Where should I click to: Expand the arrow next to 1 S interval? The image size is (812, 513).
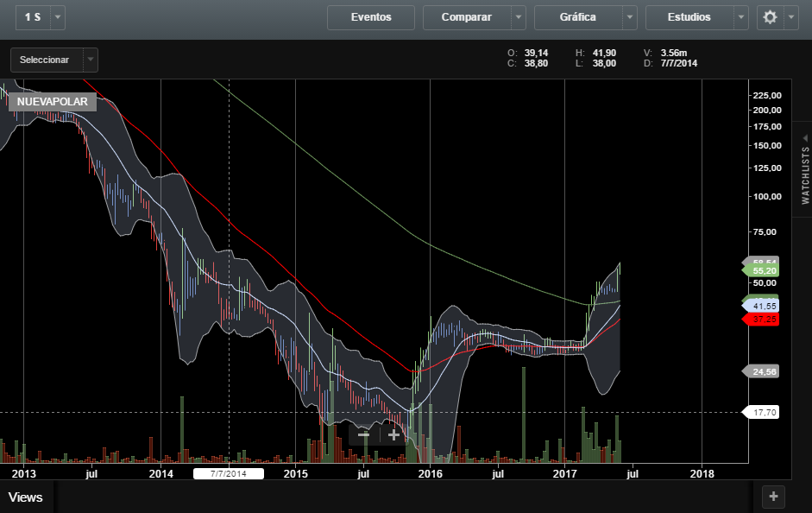[58, 17]
